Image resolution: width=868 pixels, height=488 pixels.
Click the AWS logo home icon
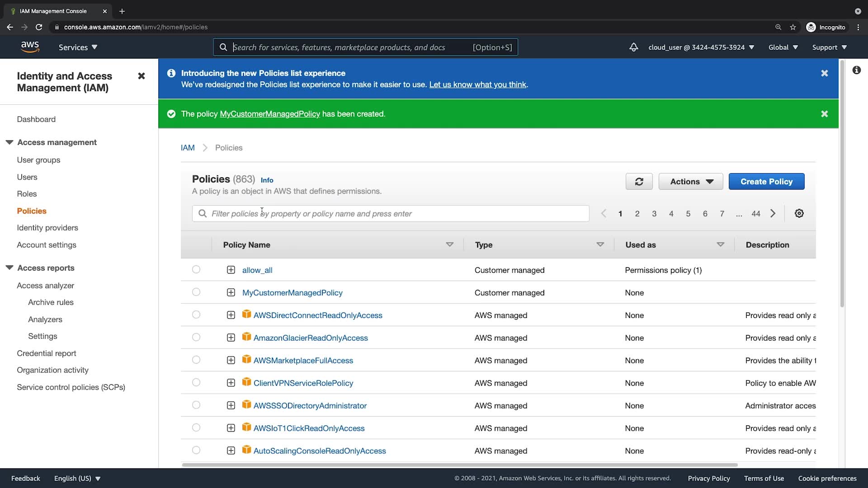point(30,47)
